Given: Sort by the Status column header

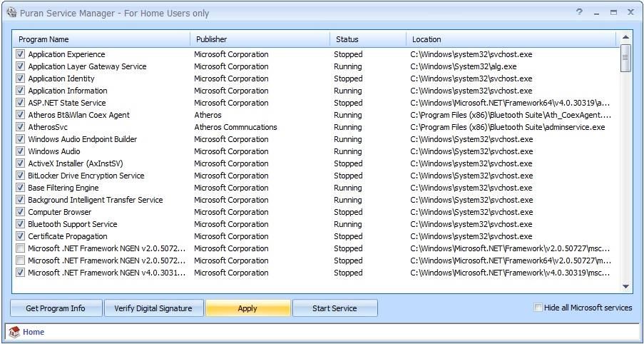Looking at the screenshot, I should (368, 39).
